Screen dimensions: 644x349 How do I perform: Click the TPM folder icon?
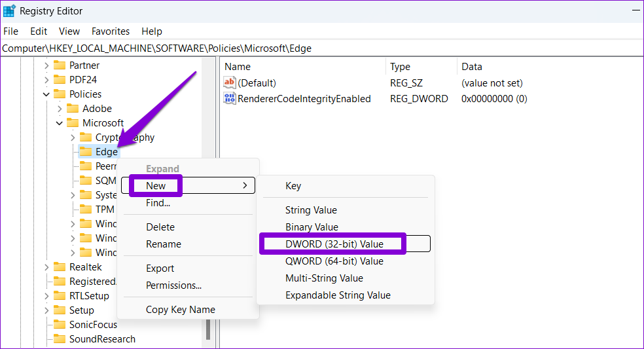point(86,210)
